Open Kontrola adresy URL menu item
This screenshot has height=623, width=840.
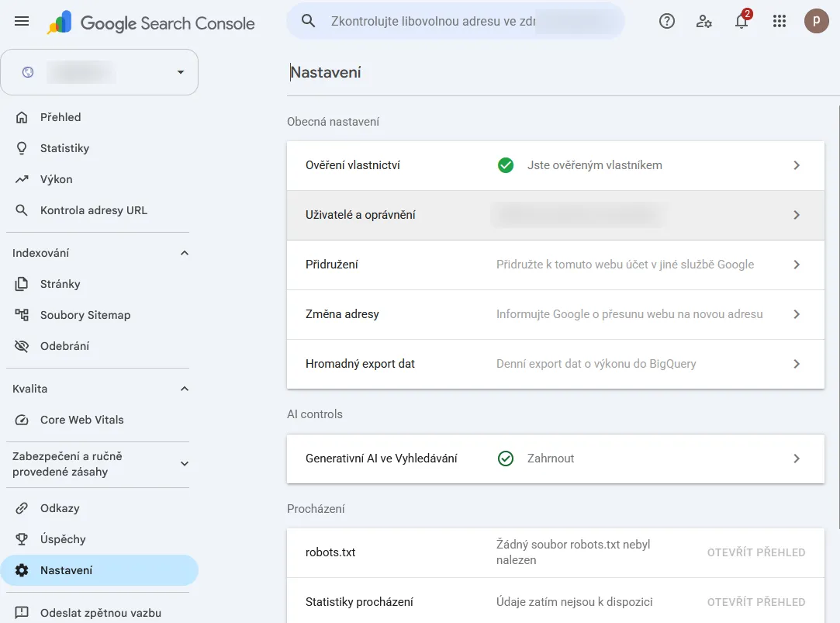pyautogui.click(x=99, y=210)
